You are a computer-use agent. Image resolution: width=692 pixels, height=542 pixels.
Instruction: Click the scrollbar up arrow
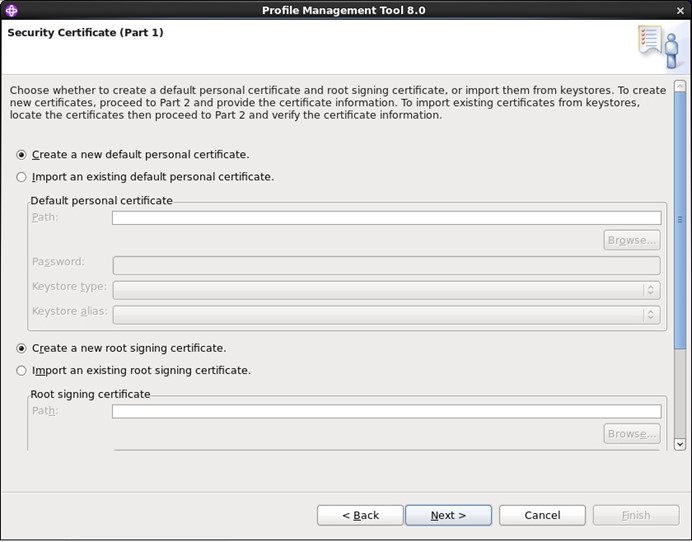[681, 85]
